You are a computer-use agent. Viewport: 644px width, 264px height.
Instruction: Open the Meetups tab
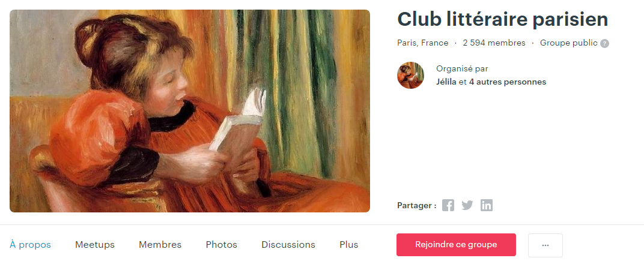[95, 245]
